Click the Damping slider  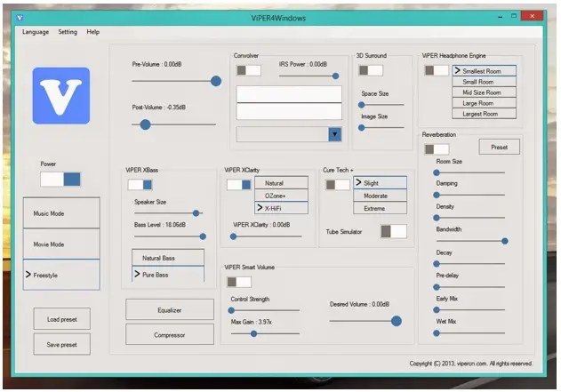(470, 195)
